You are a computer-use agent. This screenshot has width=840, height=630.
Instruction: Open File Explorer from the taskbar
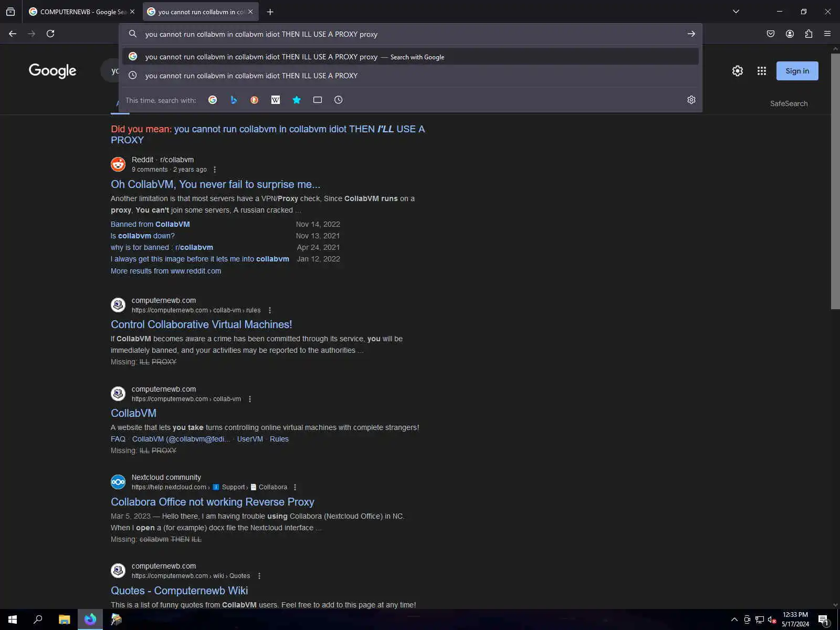tap(64, 619)
